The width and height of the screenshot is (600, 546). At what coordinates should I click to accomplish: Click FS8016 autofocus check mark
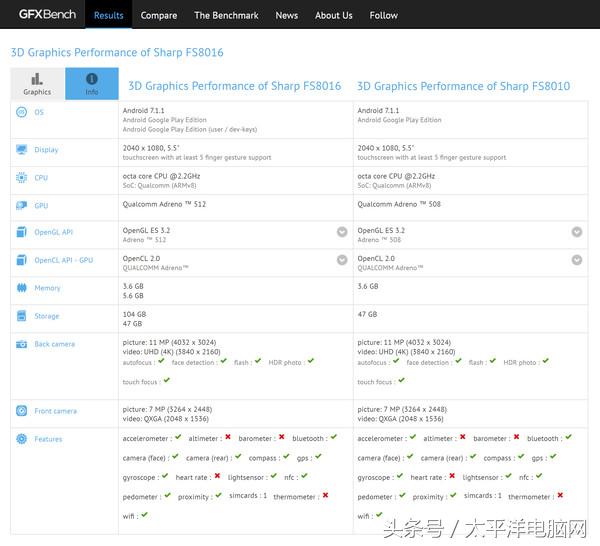point(161,361)
